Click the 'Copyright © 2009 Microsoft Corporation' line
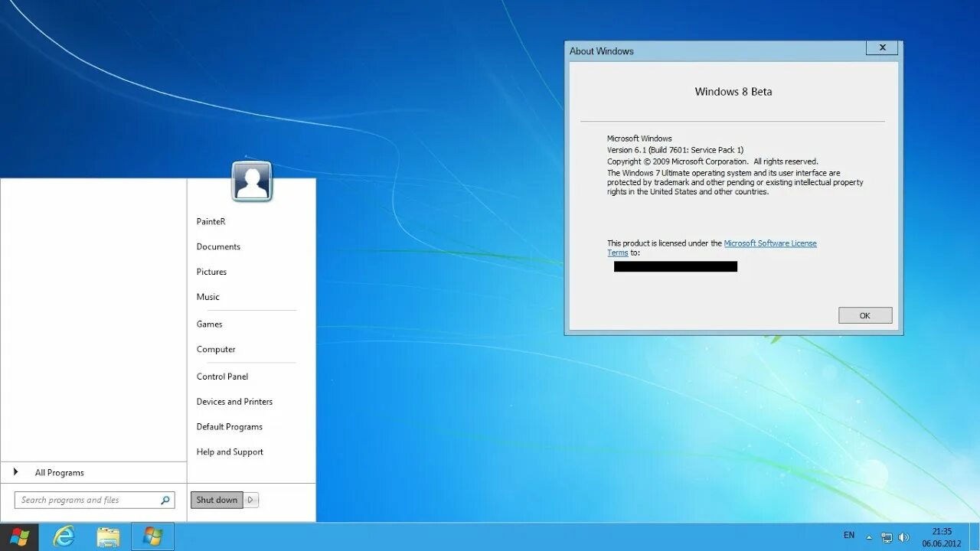Screen dimensions: 980x551 tap(713, 161)
